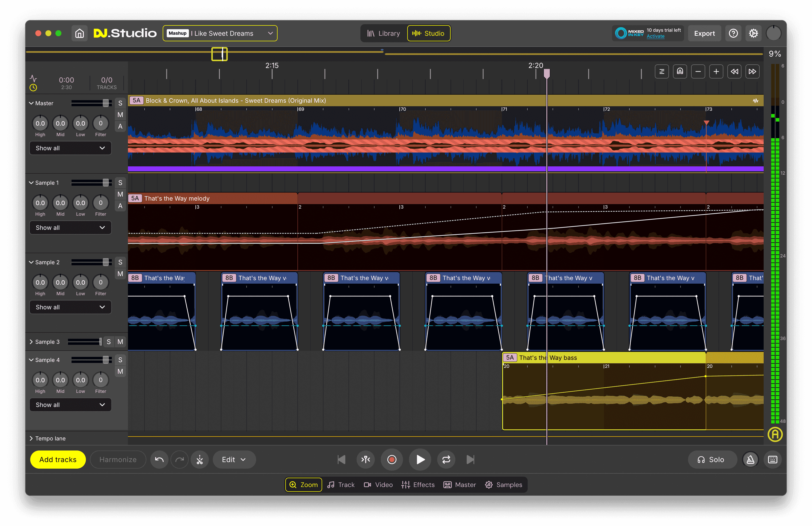Switch to the Studio view
The image size is (812, 526).
[x=428, y=33]
